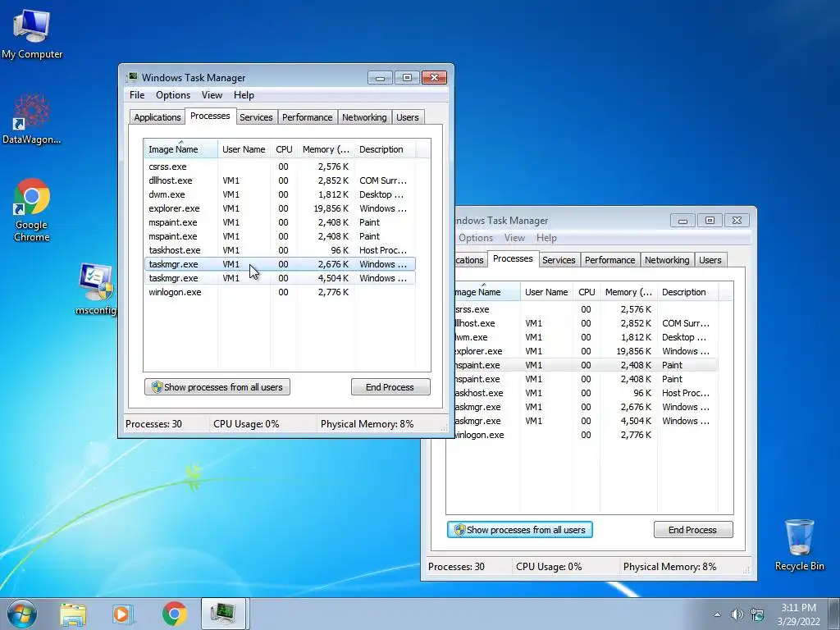Open View menu in back Task Manager
840x630 pixels.
[x=514, y=238]
